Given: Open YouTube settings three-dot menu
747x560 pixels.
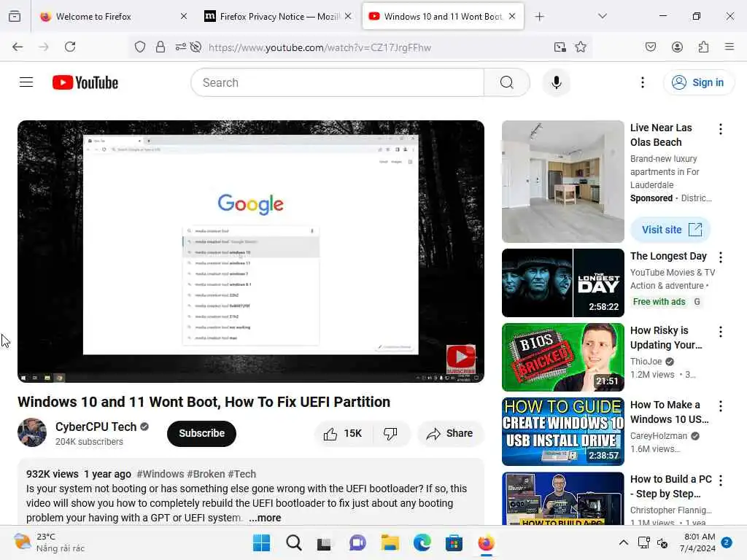Looking at the screenshot, I should coord(643,82).
